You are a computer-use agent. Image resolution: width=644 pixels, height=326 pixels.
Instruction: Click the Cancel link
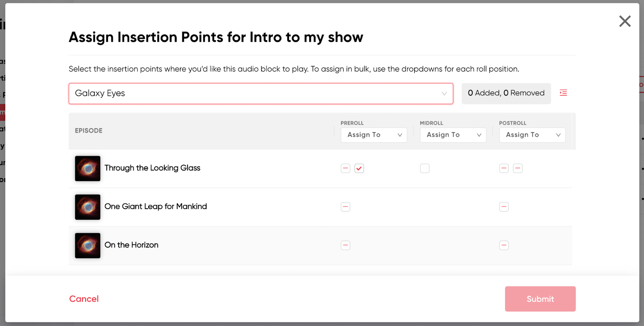pyautogui.click(x=84, y=299)
